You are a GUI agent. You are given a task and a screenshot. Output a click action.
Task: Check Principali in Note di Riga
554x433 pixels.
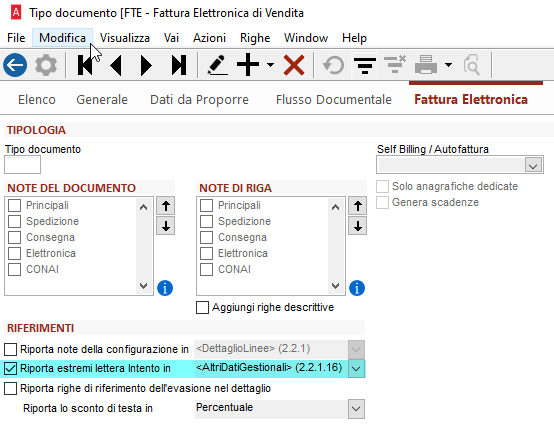[206, 205]
